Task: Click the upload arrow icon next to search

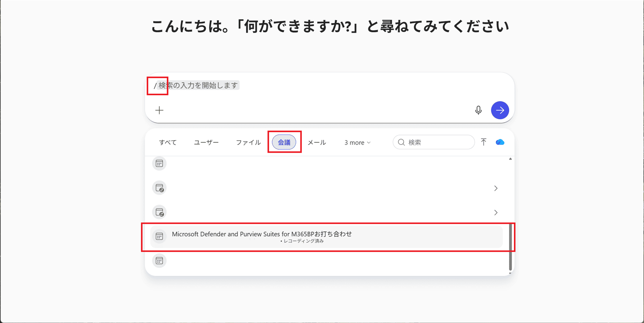Action: point(484,142)
